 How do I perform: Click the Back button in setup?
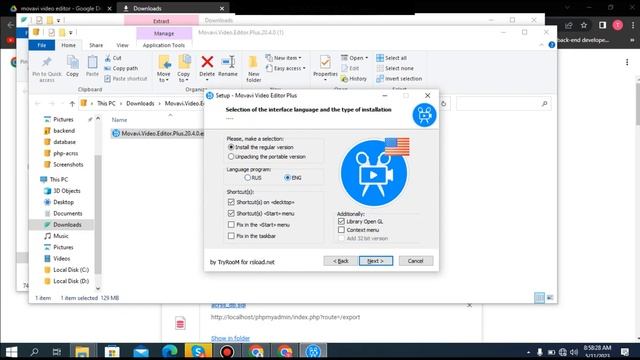(x=340, y=261)
